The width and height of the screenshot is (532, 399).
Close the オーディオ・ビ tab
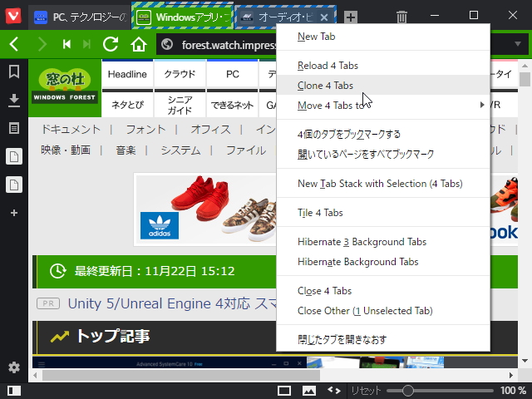click(x=324, y=17)
